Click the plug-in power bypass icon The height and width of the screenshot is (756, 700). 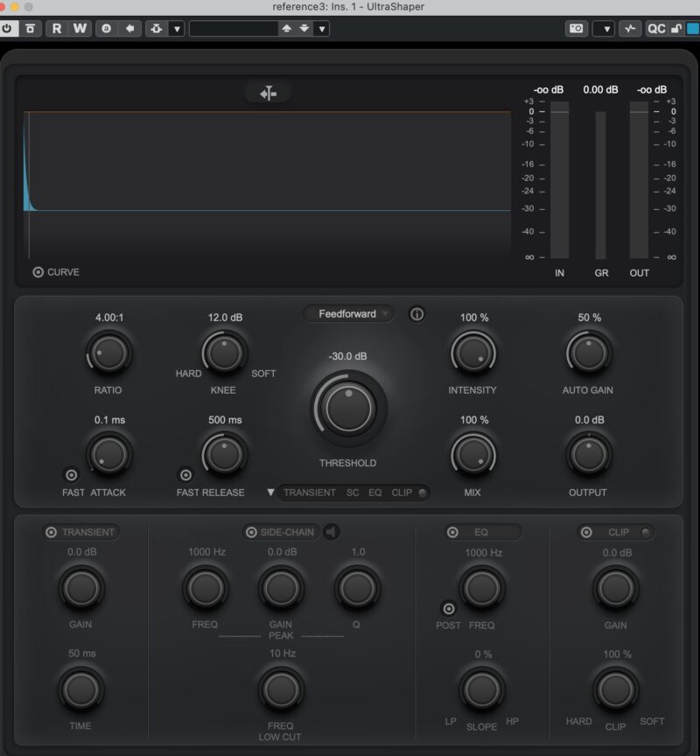point(7,29)
